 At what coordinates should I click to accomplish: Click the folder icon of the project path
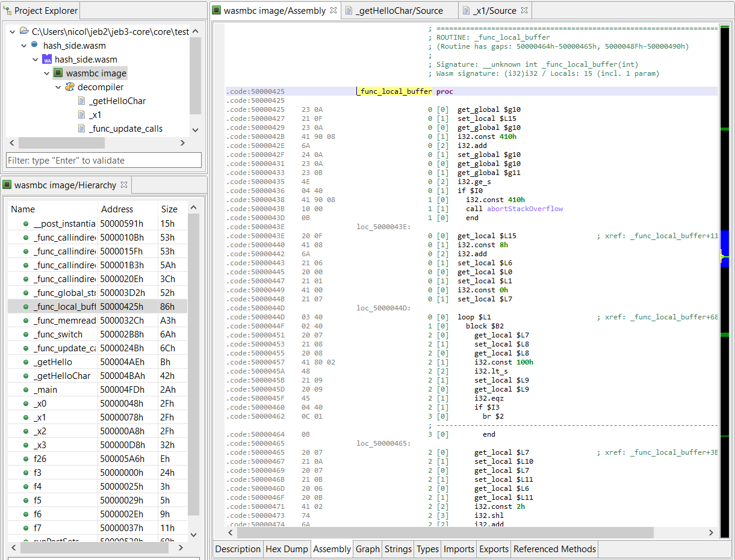coord(23,31)
